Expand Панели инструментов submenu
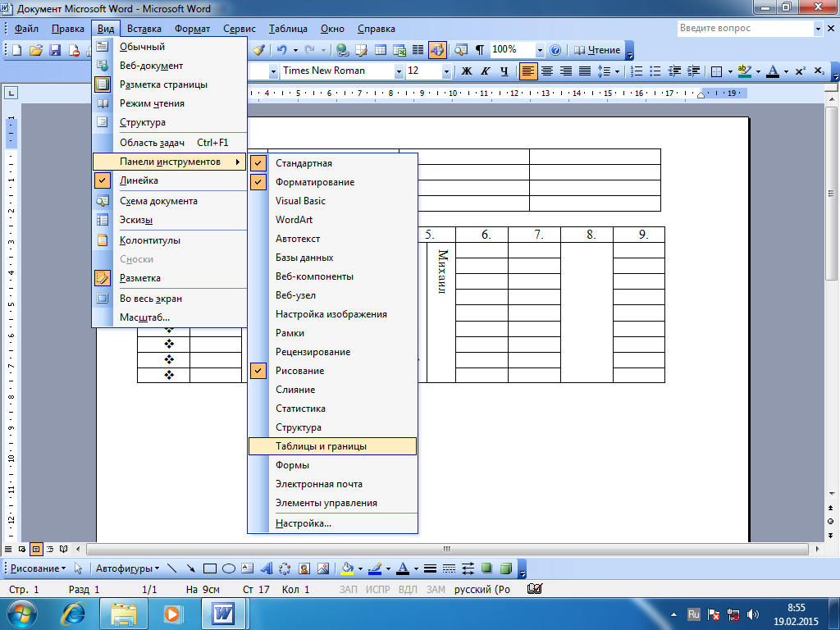Viewport: 840px width, 630px height. click(169, 162)
